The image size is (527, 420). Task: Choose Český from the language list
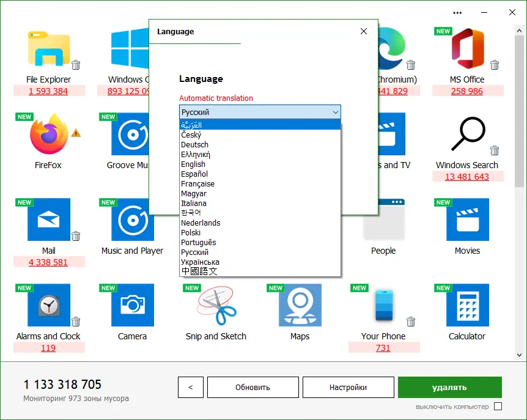260,134
